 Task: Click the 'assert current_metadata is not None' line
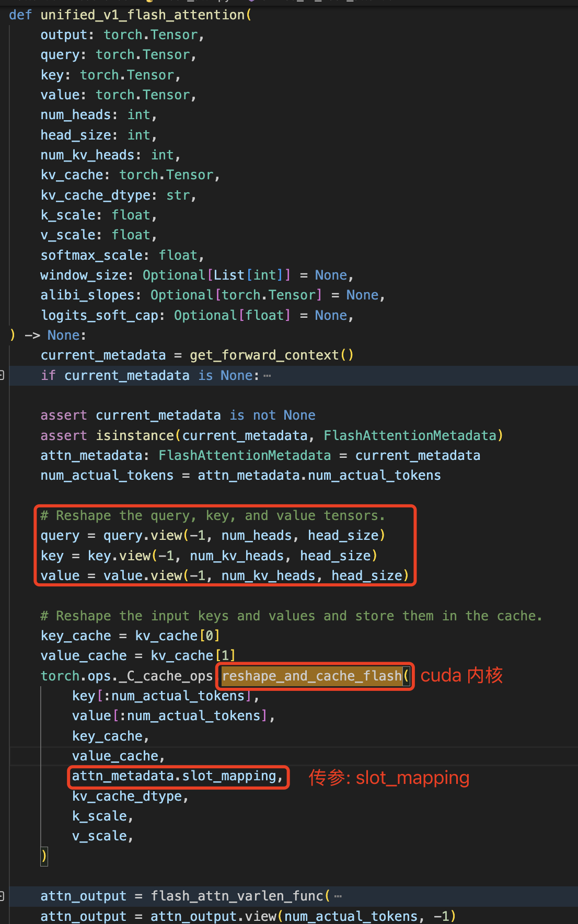pyautogui.click(x=178, y=415)
